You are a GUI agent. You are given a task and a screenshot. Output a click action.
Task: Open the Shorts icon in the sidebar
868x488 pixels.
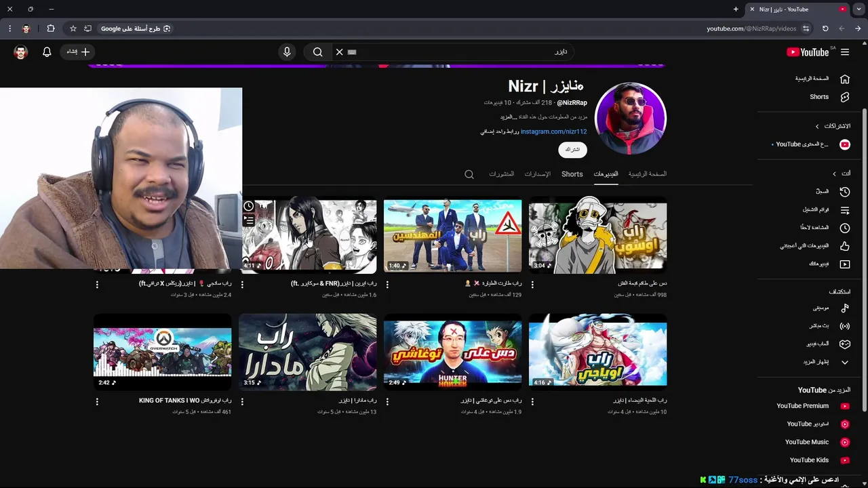point(845,97)
